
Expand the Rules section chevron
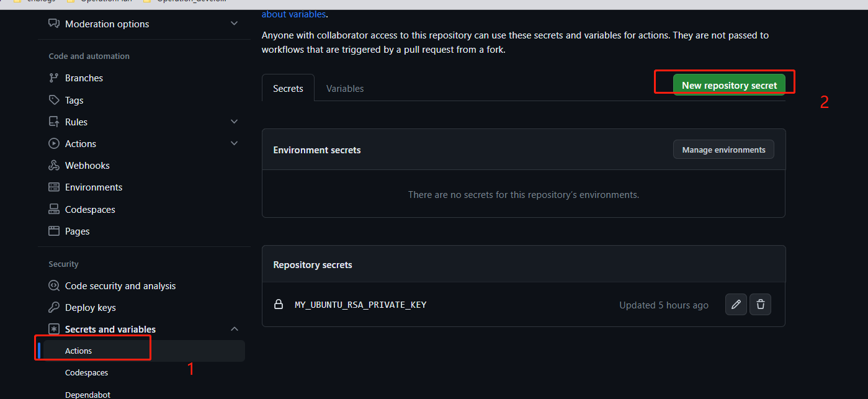[234, 122]
